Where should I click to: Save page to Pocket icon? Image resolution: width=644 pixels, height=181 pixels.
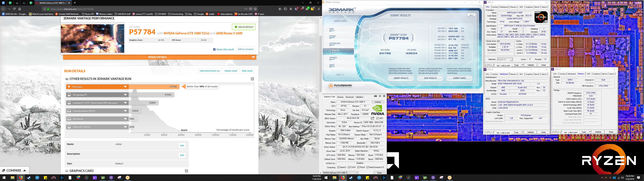pos(251,9)
